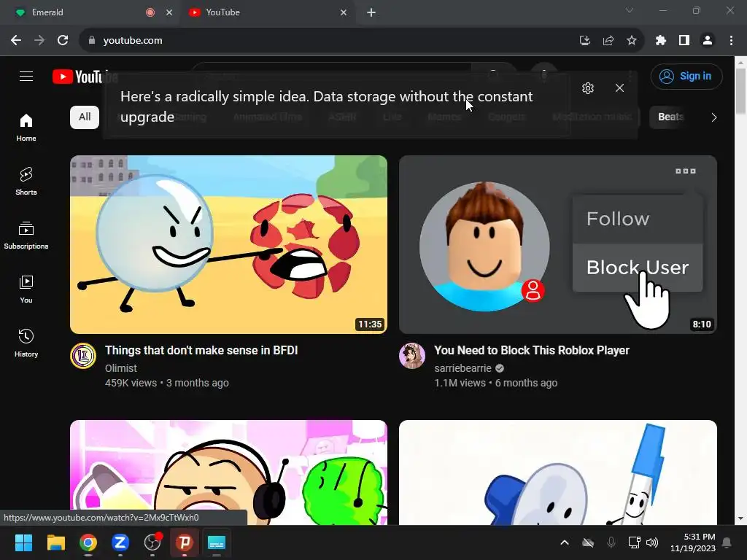Close the live caption overlay

pyautogui.click(x=619, y=88)
